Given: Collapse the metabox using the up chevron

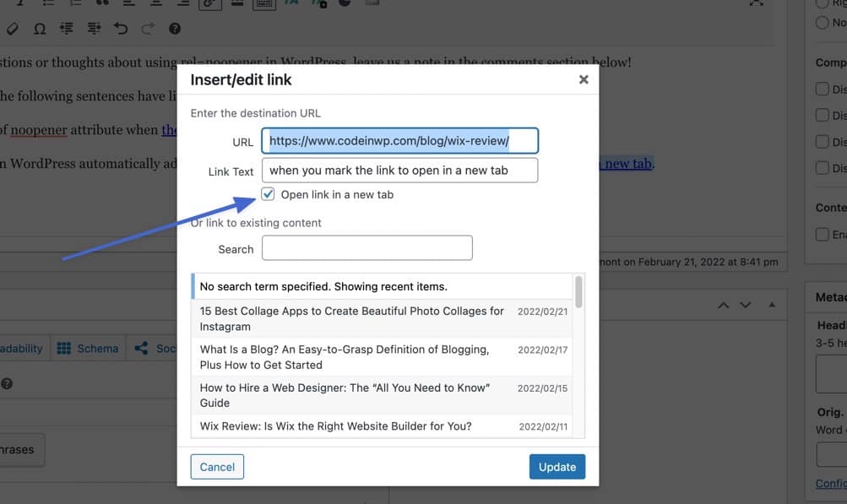Looking at the screenshot, I should pos(724,305).
